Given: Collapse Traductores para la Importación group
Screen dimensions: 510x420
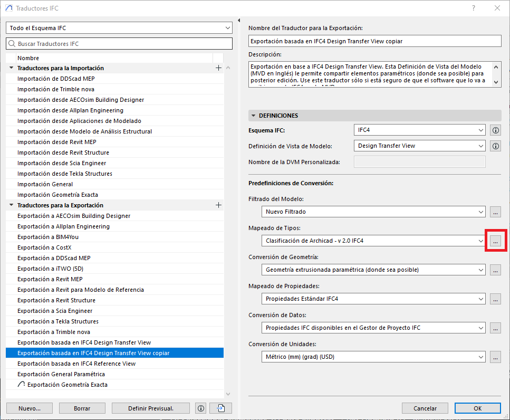Looking at the screenshot, I should pyautogui.click(x=11, y=68).
